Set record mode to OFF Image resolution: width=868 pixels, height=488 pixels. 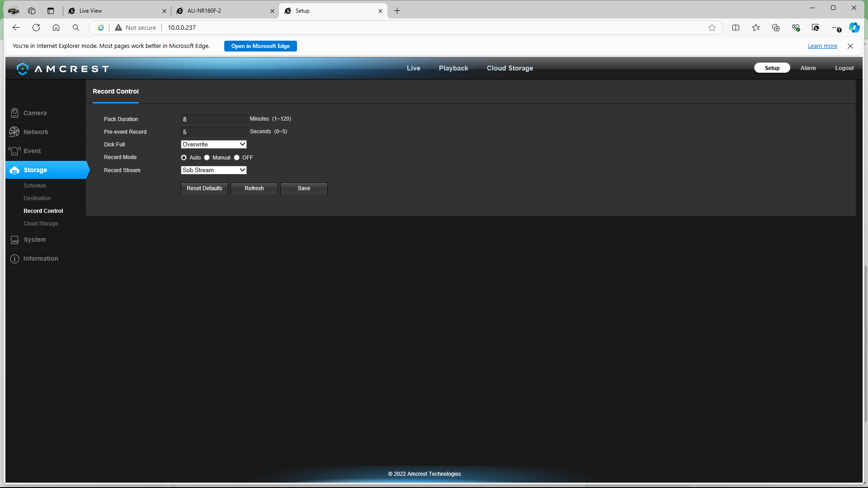click(x=236, y=158)
